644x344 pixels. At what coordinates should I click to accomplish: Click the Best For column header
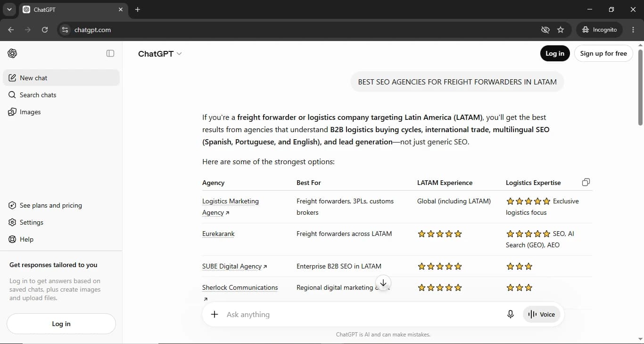coord(309,183)
